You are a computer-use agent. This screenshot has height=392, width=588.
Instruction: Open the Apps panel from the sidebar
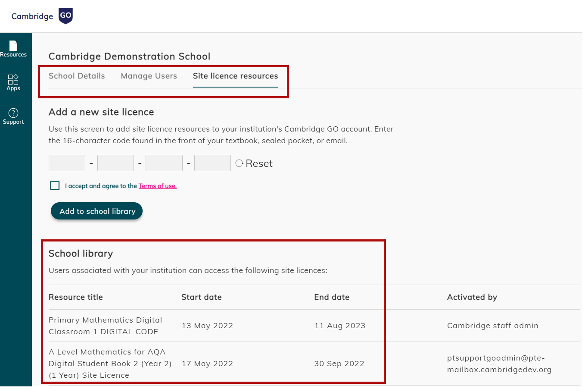pos(13,82)
